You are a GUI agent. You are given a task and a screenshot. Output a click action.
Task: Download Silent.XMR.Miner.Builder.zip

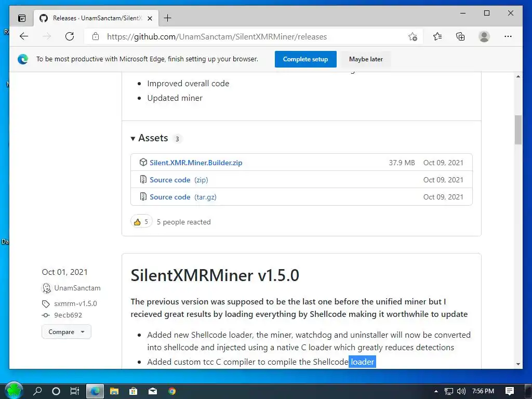click(x=196, y=163)
